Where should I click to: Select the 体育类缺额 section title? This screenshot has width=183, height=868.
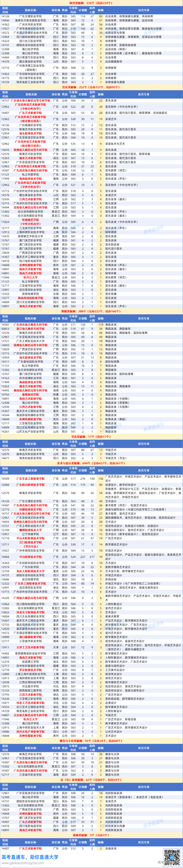(x=91, y=3)
